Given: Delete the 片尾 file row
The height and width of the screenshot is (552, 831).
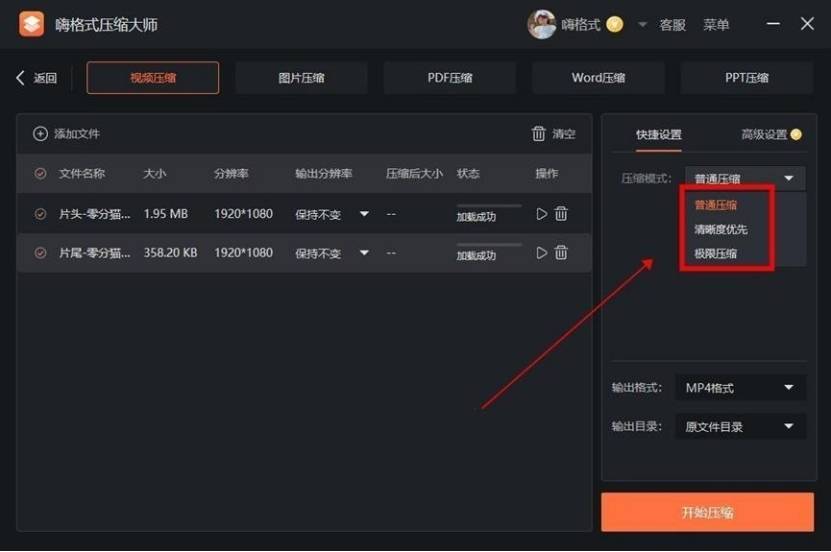Looking at the screenshot, I should pos(561,253).
